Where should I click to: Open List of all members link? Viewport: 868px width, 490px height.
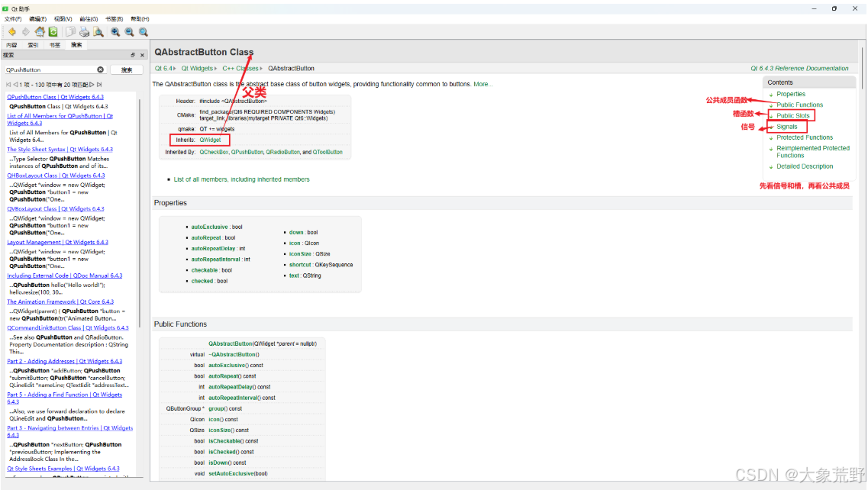pos(241,179)
